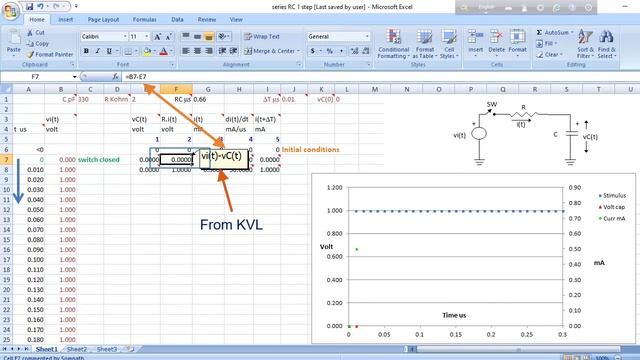Viewport: 640px width, 360px height.
Task: Open Conditional Formatting menu
Action: 393,44
